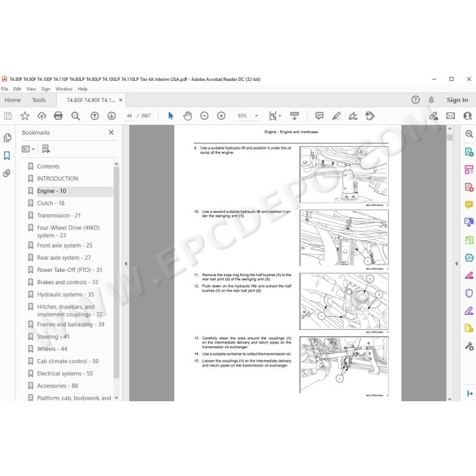Add document to starred favorites

click(25, 116)
